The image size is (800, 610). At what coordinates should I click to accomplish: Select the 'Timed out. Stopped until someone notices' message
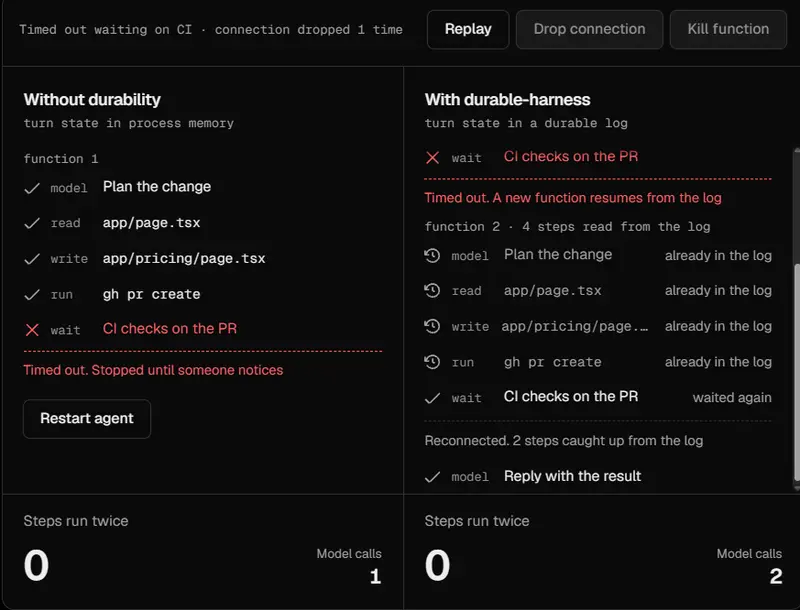153,370
